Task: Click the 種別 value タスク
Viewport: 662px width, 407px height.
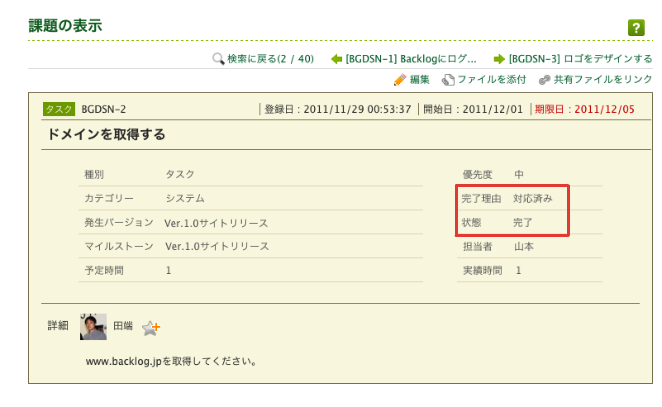Action: (x=180, y=174)
